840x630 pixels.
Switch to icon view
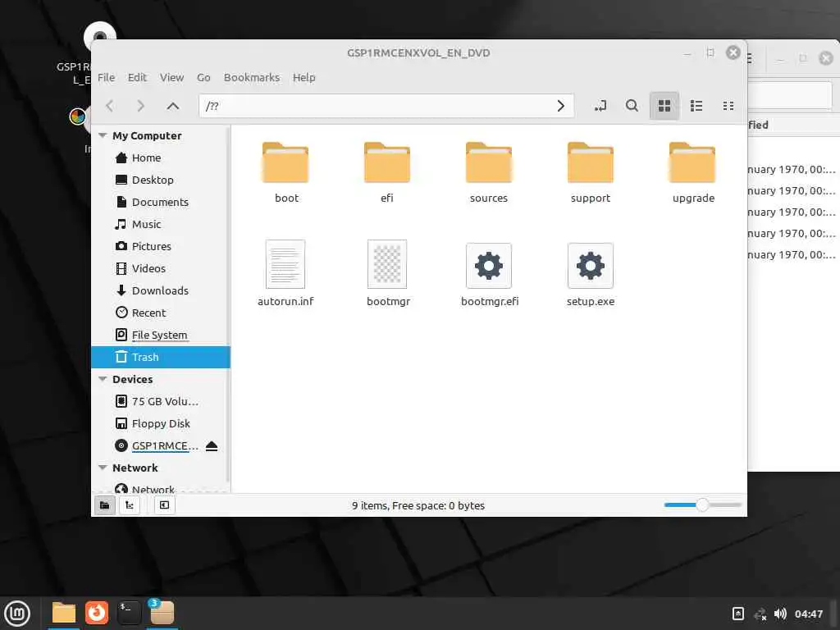(x=664, y=106)
